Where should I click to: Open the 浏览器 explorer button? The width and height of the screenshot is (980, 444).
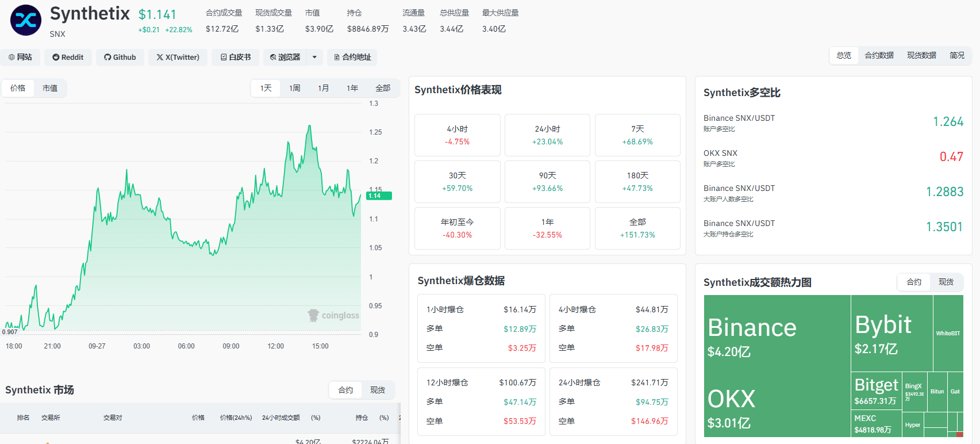click(x=285, y=57)
